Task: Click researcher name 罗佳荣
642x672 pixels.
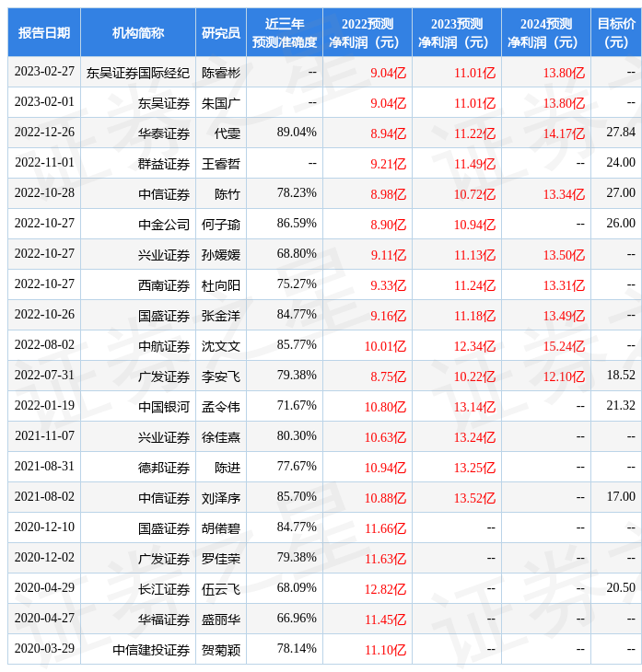Action: [x=221, y=560]
